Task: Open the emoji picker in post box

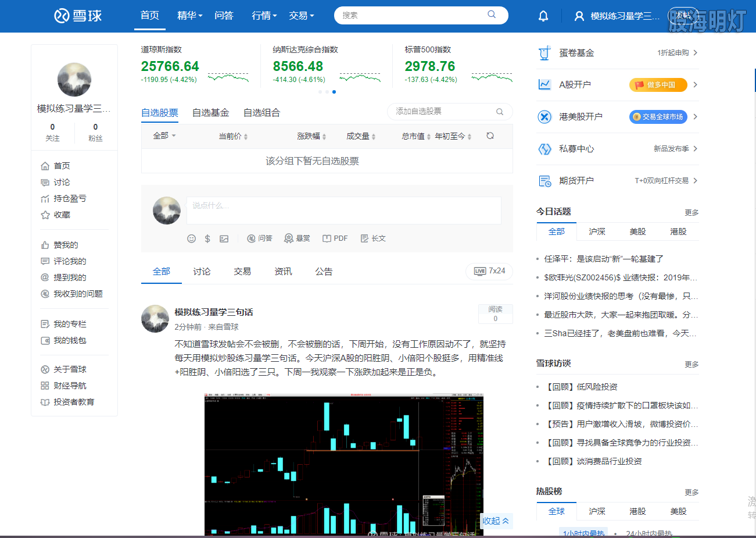Action: 191,238
